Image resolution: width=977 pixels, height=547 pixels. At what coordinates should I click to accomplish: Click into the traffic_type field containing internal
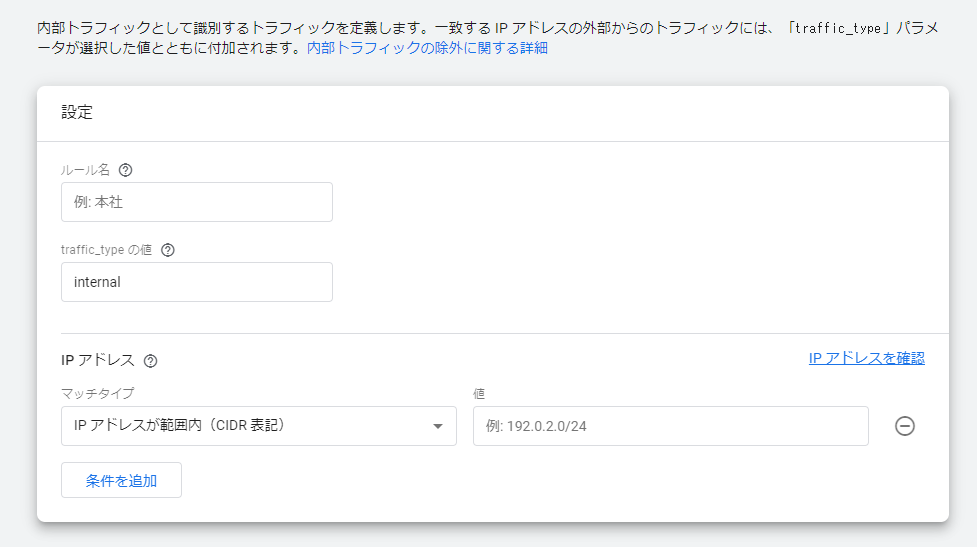(x=197, y=282)
